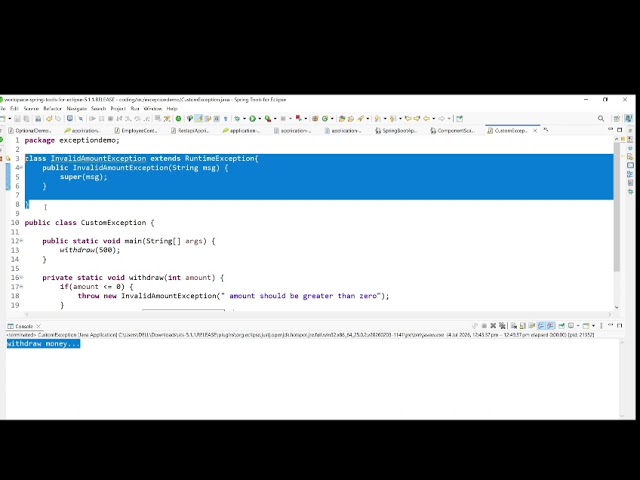Click the Debug bug icon in toolbar
This screenshot has height=480, width=640.
(x=237, y=119)
